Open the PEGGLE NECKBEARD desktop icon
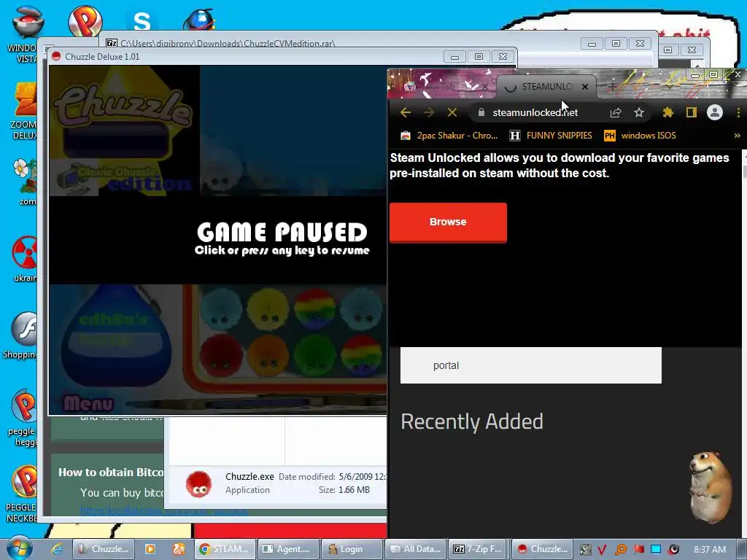Image resolution: width=747 pixels, height=560 pixels. pos(22,494)
